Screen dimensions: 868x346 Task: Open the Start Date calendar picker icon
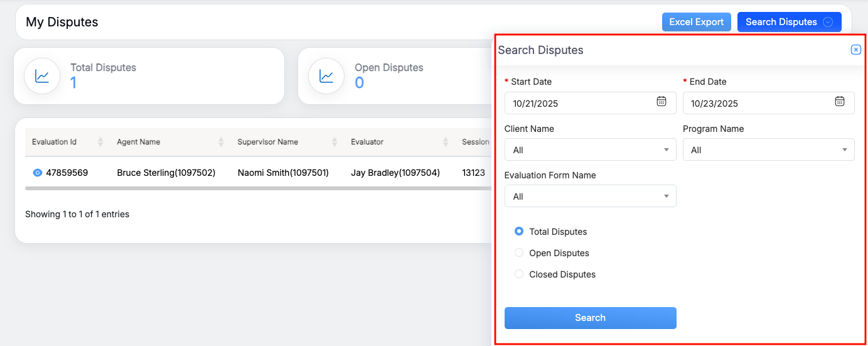coord(661,102)
